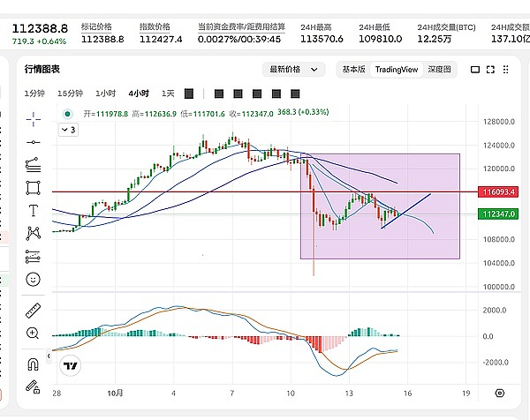This screenshot has height=420, width=530.
Task: Open the 最新价格 price type dropdown
Action: point(290,70)
